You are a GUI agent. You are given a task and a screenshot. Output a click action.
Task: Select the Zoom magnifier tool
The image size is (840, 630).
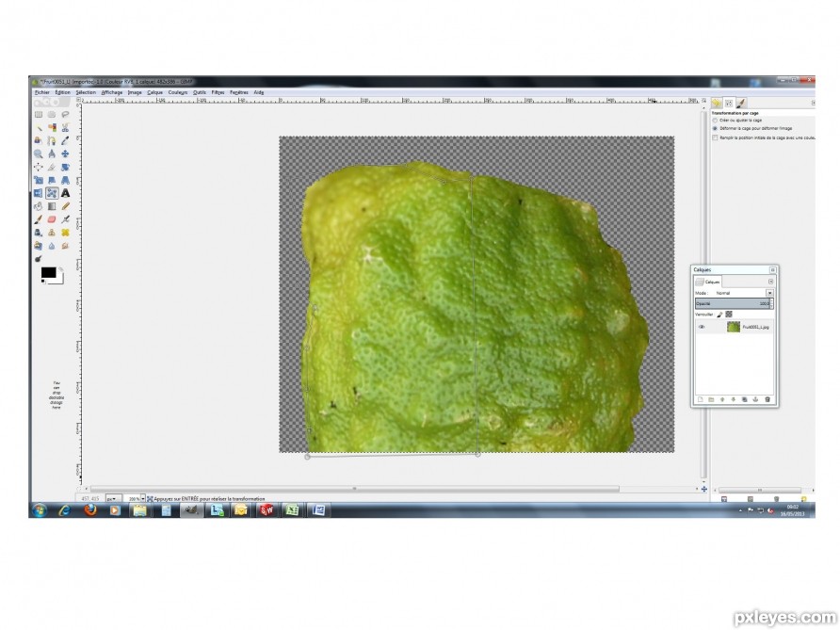(39, 153)
